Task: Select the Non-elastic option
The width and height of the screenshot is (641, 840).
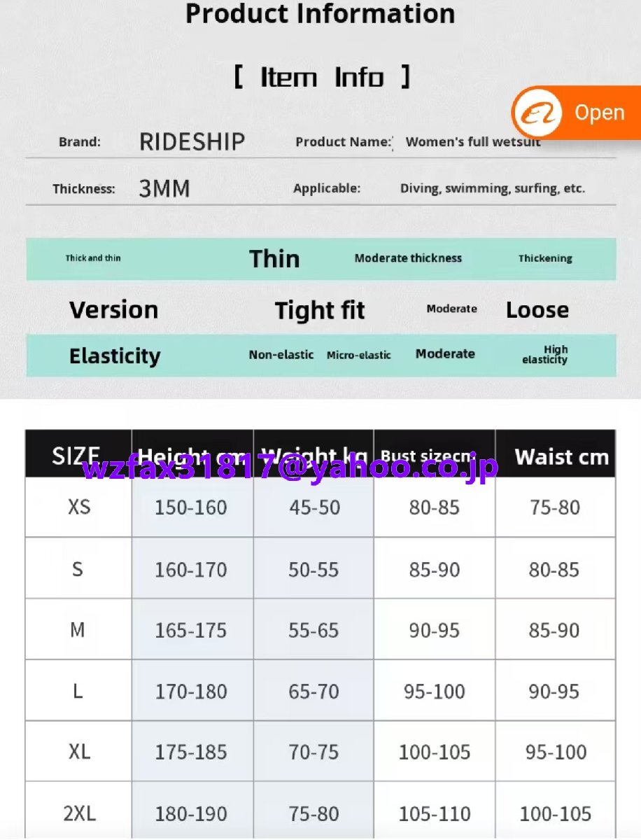Action: coord(281,355)
